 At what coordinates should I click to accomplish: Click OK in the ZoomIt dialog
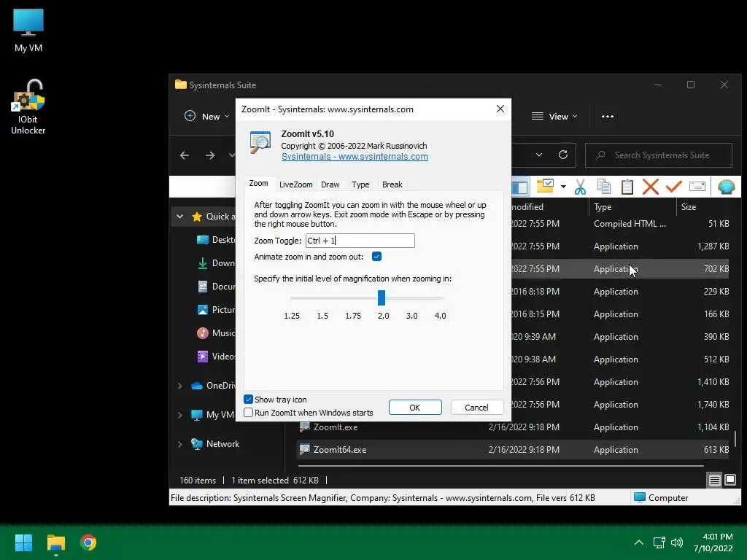click(x=415, y=407)
